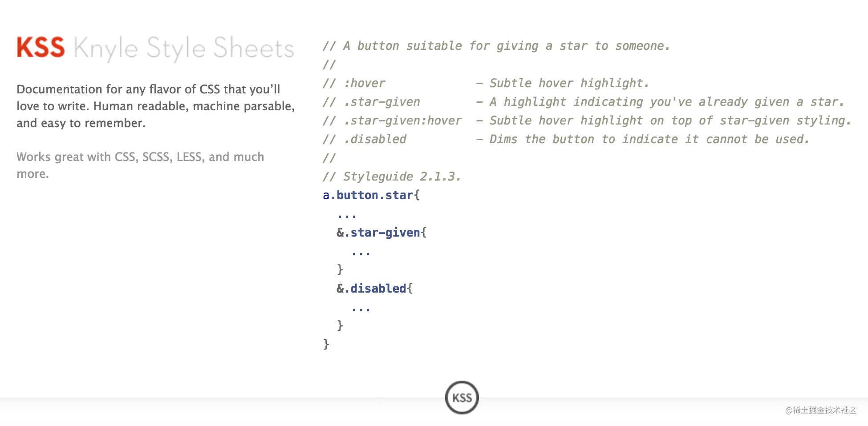868x426 pixels.
Task: Click the red KSS logo text
Action: pyautogui.click(x=41, y=48)
